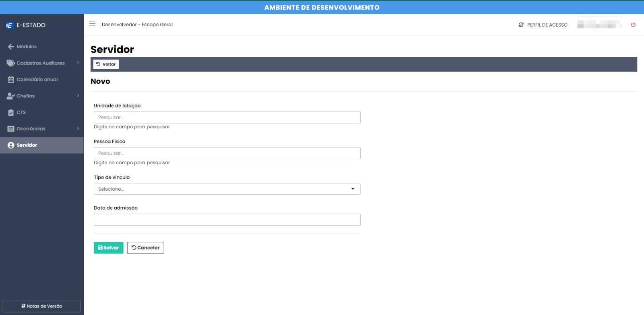
Task: Click the Tipo de vínculo dropdown arrow
Action: pos(353,189)
